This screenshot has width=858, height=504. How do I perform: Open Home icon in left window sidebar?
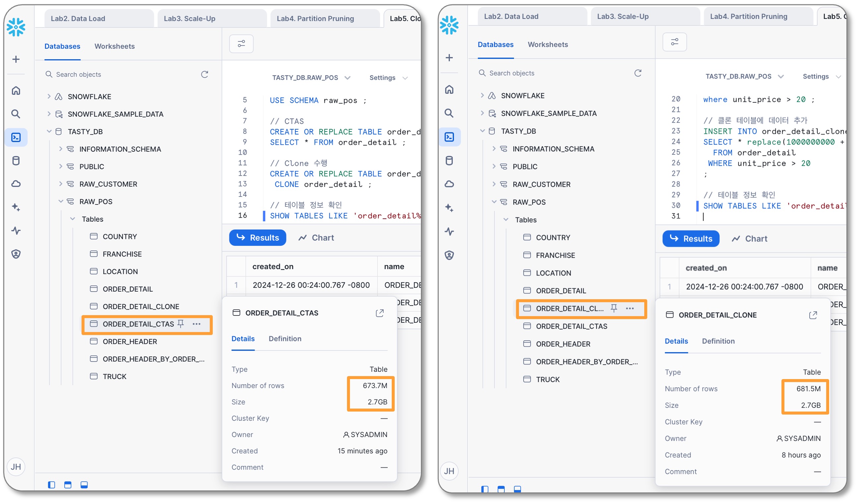point(16,90)
